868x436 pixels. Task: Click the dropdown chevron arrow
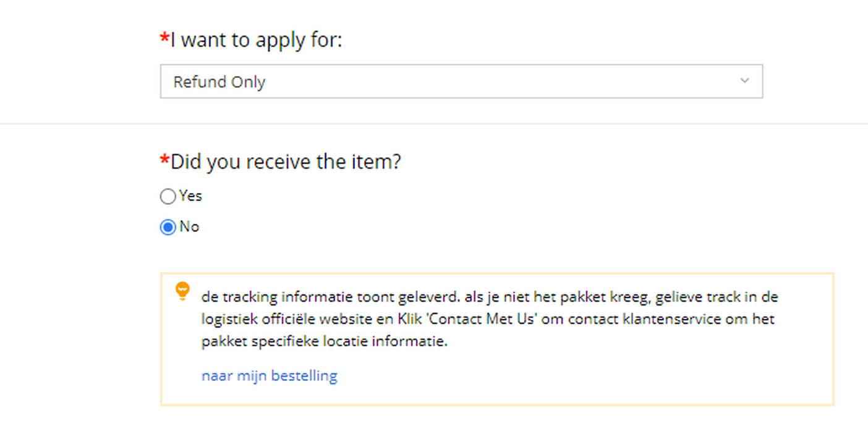pyautogui.click(x=744, y=81)
